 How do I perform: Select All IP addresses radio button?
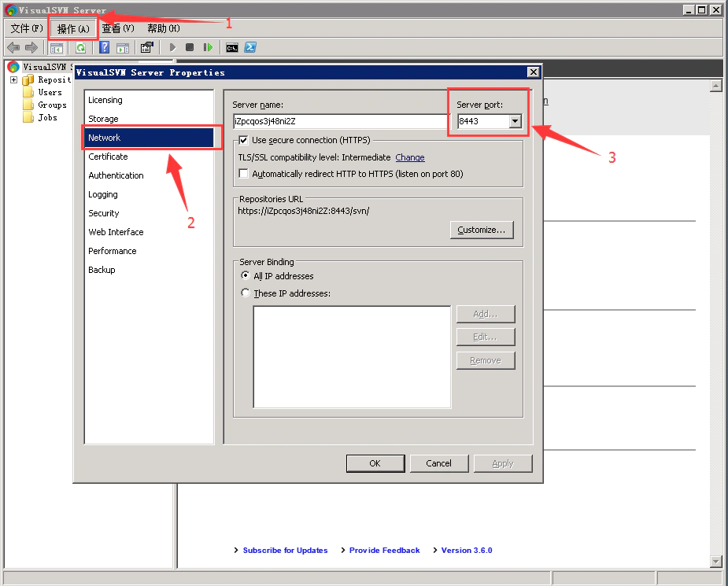[x=245, y=275]
